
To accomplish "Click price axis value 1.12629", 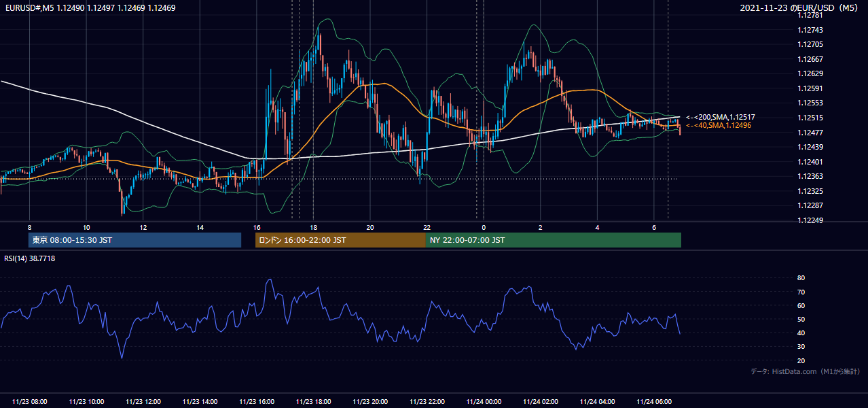I will (x=810, y=73).
